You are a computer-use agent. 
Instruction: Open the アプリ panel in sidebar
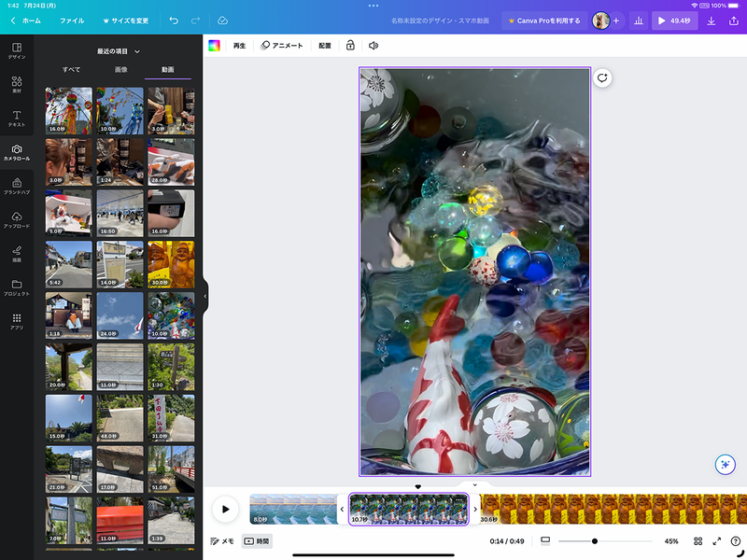click(17, 322)
